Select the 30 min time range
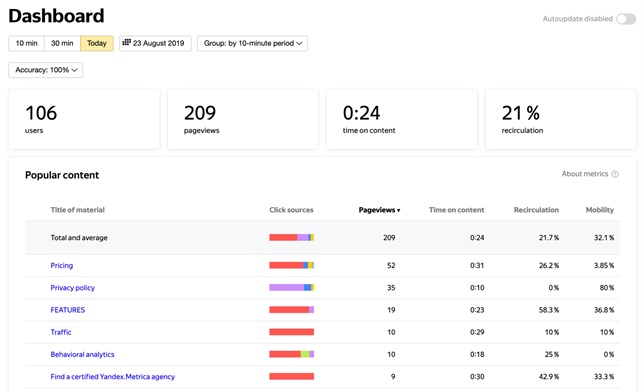The image size is (643, 392). click(62, 43)
